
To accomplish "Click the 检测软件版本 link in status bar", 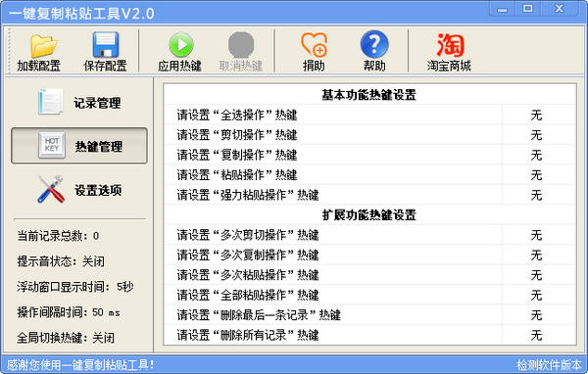I will click(x=549, y=364).
